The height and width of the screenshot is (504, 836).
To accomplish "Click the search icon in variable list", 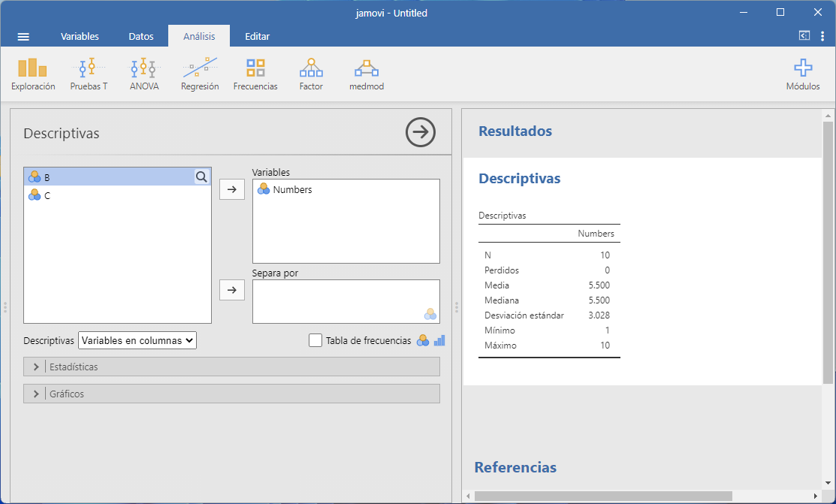I will click(201, 177).
